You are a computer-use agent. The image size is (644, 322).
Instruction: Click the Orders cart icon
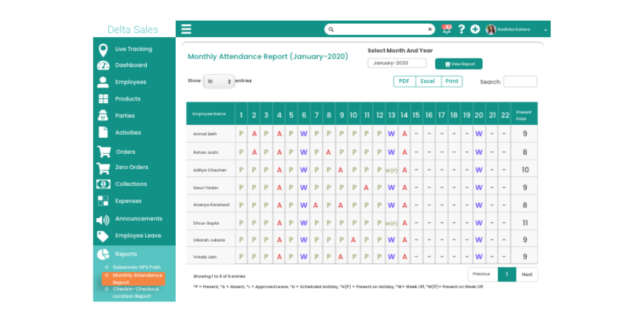pyautogui.click(x=104, y=151)
